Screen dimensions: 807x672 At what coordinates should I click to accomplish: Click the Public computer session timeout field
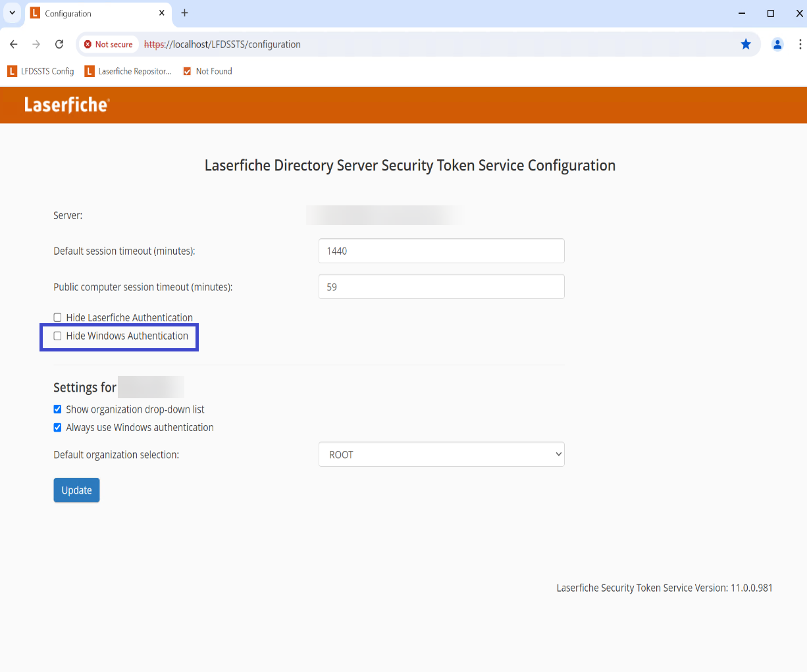coord(441,286)
